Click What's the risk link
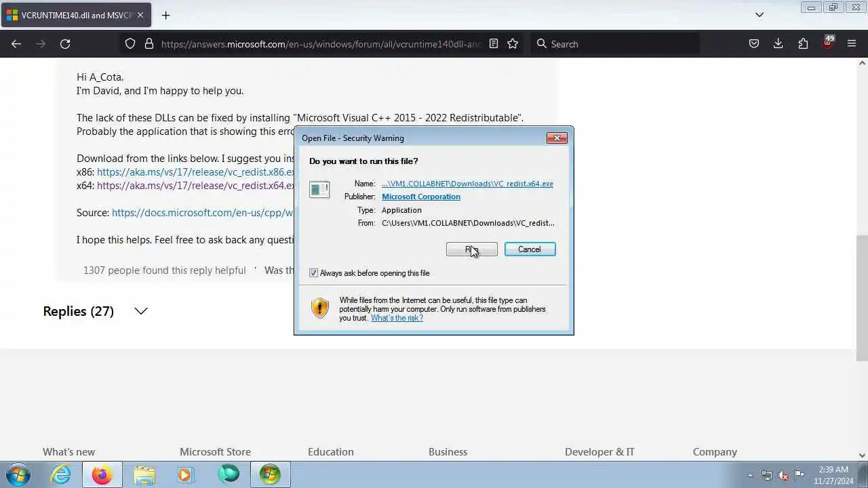Image resolution: width=868 pixels, height=488 pixels. pos(397,318)
